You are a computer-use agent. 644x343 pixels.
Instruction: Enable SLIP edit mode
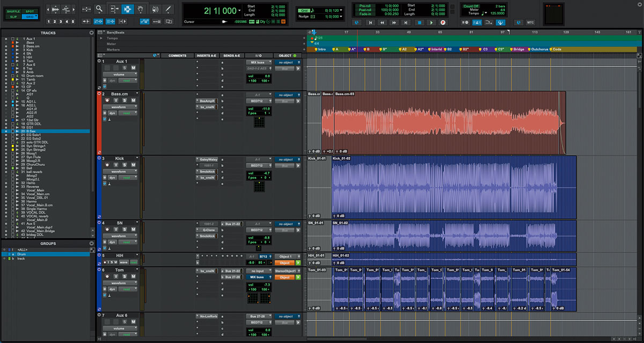[13, 17]
